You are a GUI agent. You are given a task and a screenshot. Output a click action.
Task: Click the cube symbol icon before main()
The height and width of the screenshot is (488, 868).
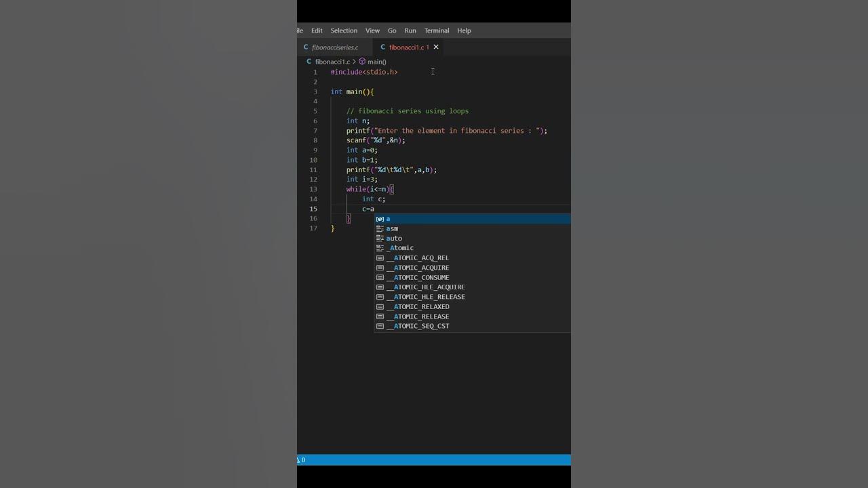(x=362, y=62)
